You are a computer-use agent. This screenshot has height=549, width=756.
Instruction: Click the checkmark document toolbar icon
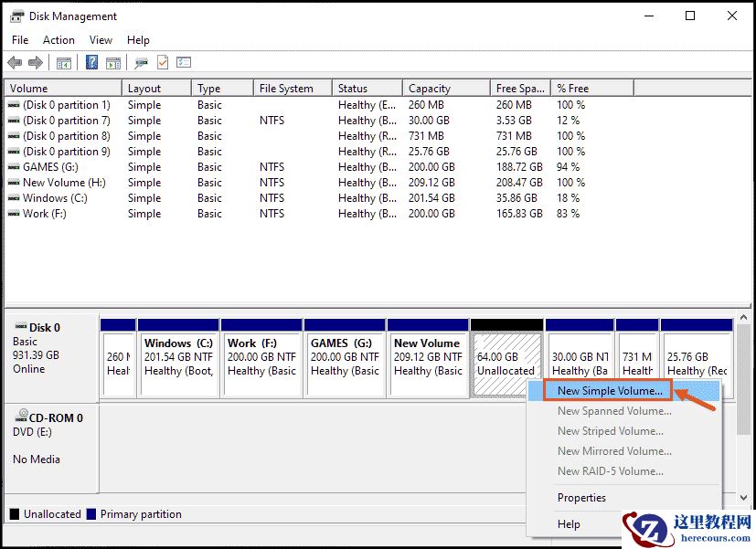(x=160, y=62)
